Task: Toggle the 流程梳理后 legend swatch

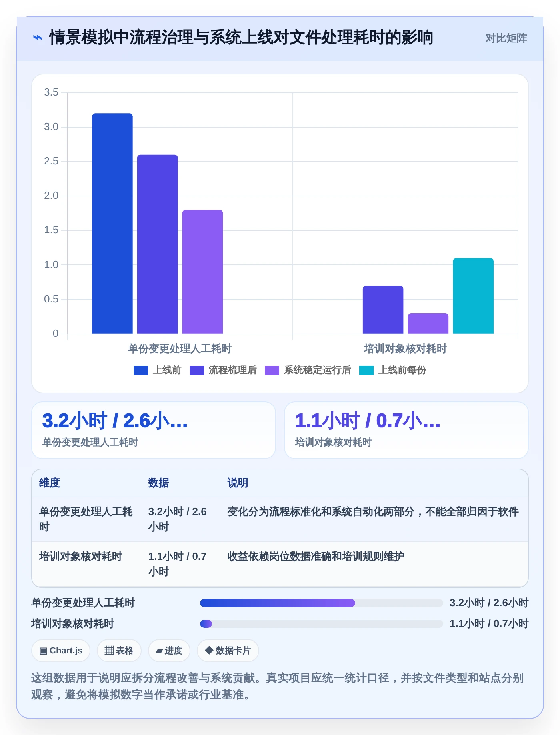Action: (x=197, y=370)
